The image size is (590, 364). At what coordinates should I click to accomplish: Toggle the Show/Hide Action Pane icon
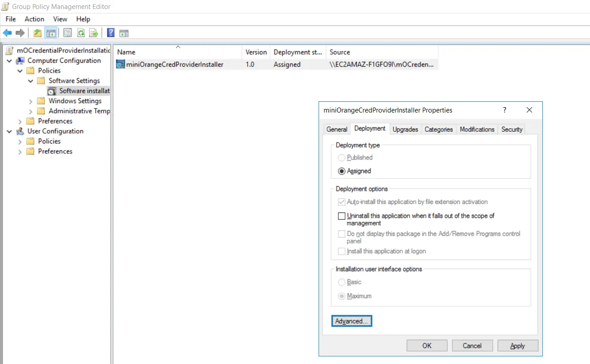tap(124, 33)
